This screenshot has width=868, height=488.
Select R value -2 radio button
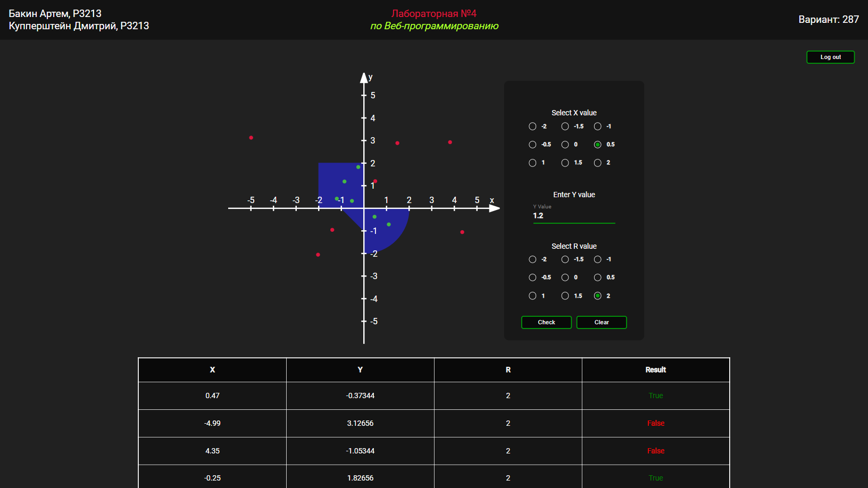[532, 259]
